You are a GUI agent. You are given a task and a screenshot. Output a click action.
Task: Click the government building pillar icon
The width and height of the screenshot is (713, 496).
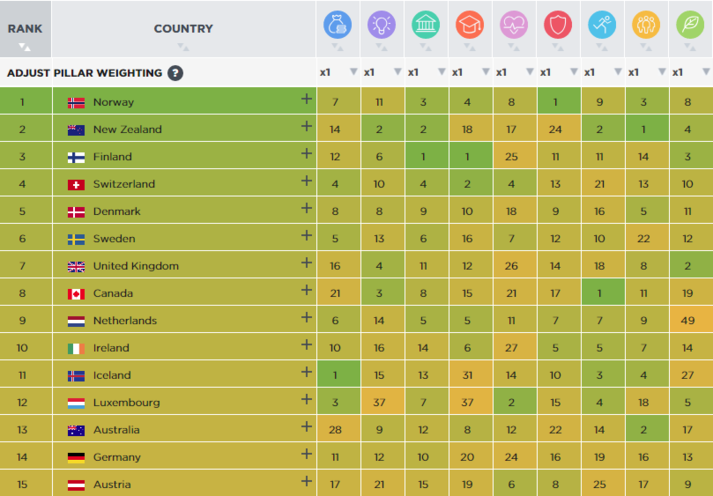point(424,24)
